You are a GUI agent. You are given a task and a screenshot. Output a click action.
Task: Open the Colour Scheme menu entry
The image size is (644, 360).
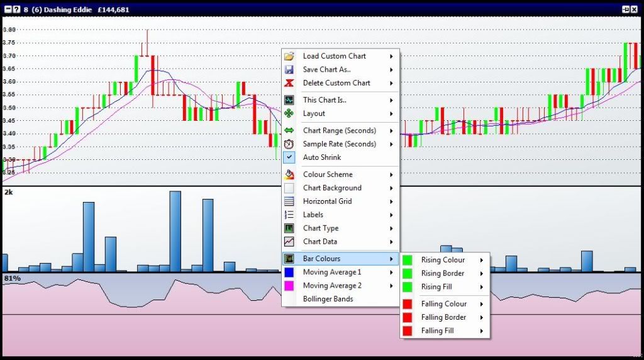coord(340,174)
